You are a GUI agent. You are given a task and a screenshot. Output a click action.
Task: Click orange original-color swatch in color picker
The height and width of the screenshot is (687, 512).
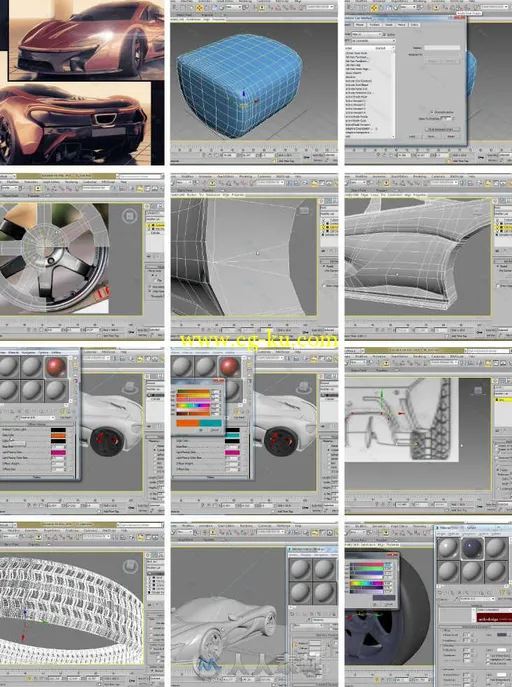pyautogui.click(x=188, y=423)
